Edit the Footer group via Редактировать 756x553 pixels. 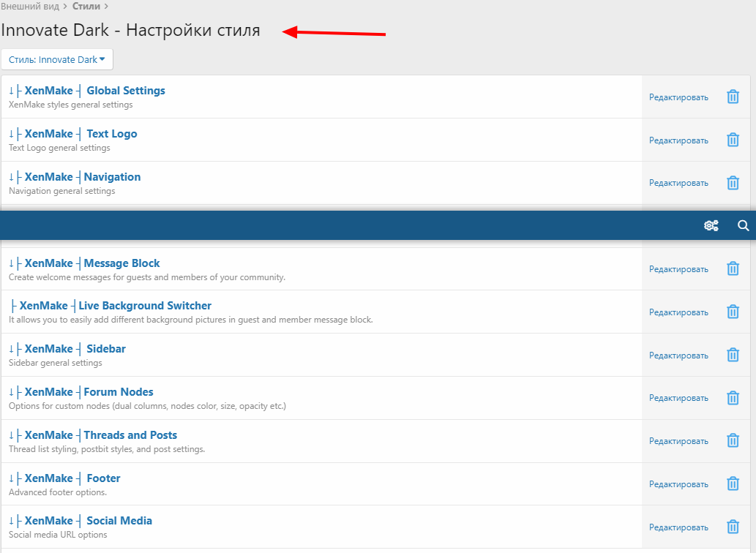pos(678,484)
